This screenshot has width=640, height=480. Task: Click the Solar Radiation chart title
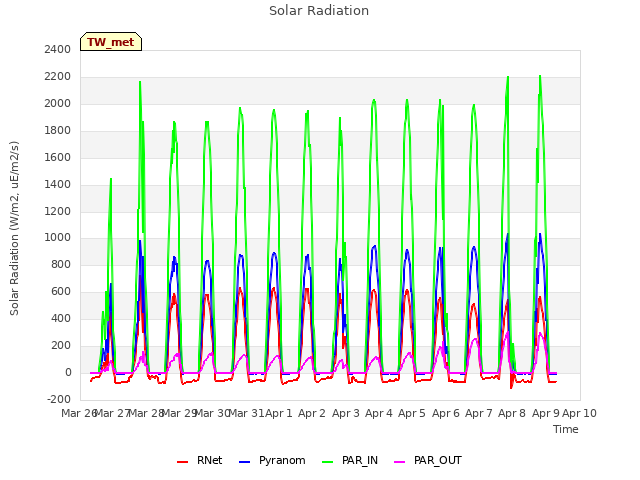point(319,11)
